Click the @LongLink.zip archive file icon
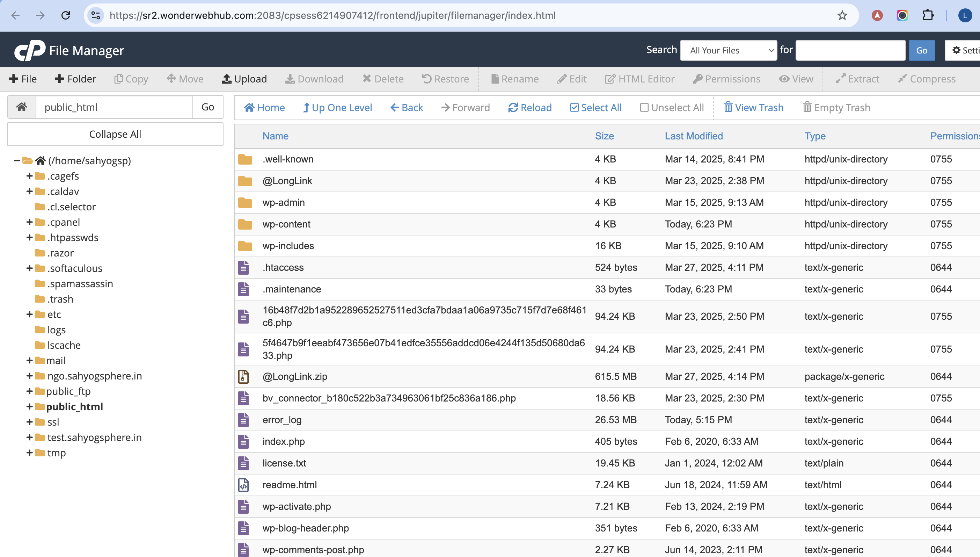Screen dimensions: 980x557 click(243, 376)
